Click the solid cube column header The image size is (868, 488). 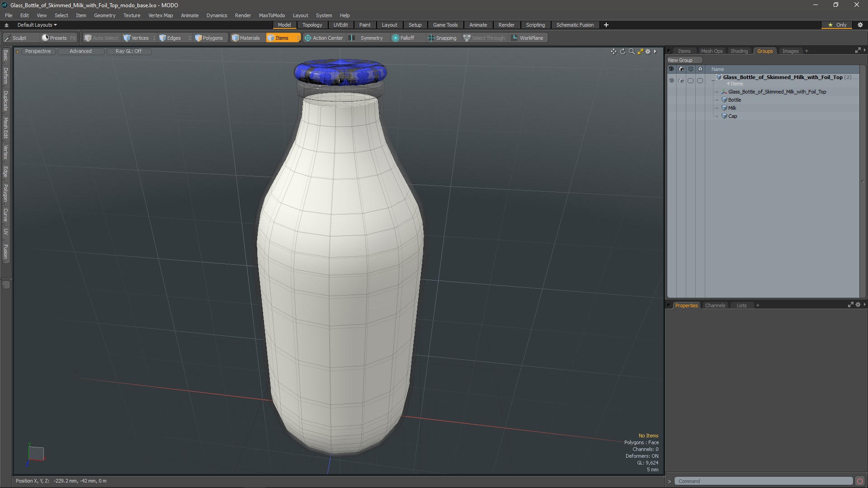pos(700,69)
